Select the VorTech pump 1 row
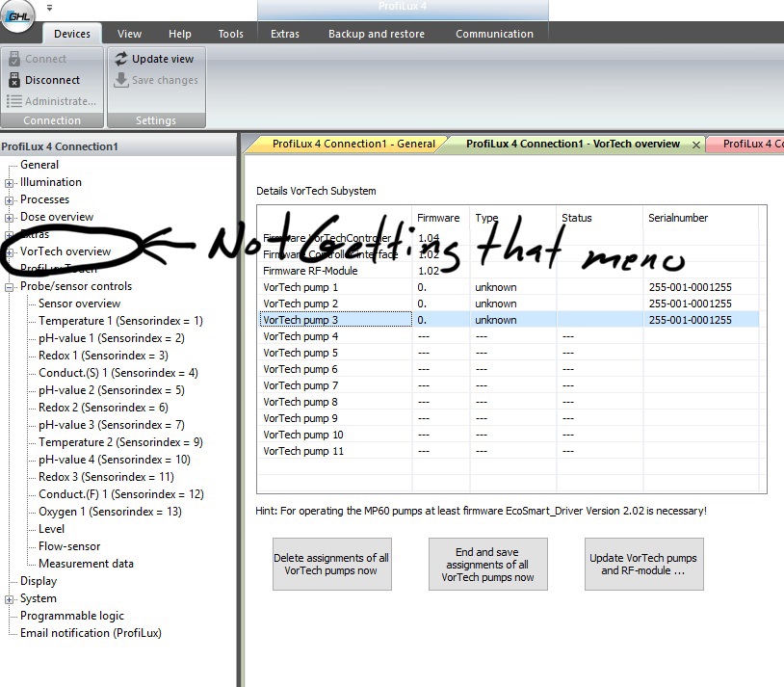This screenshot has height=687, width=784. click(x=510, y=287)
